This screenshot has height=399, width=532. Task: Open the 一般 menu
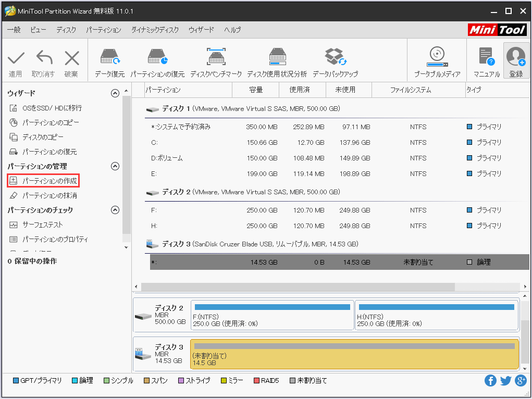click(x=14, y=30)
